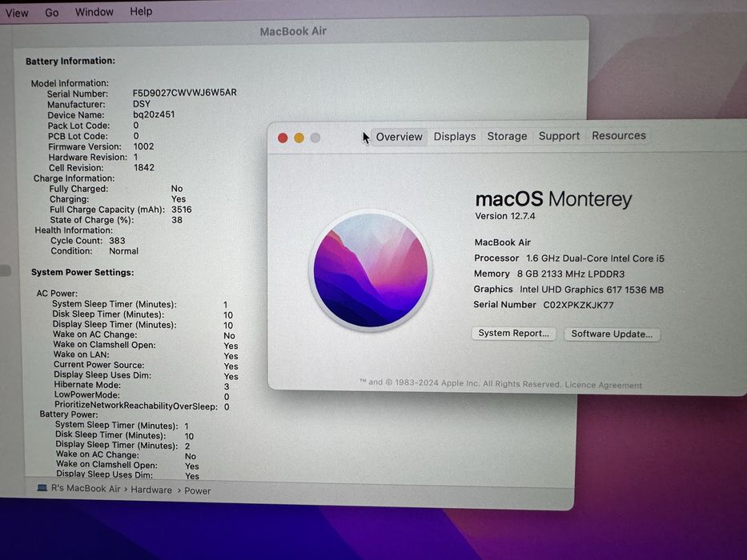Screen dimensions: 747x560
Task: Select battery serial number F5D9027CWVWJ6W5AR
Action: pyautogui.click(x=184, y=92)
